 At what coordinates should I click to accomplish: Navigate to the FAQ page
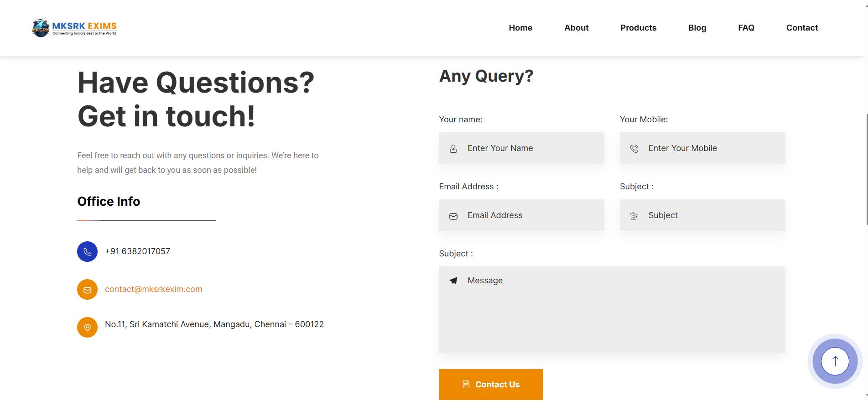pos(746,28)
